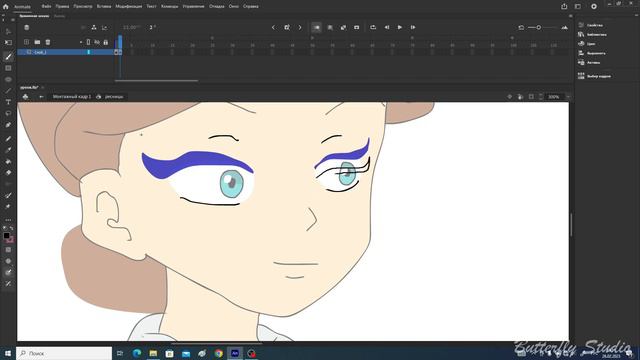Open the Окно menu

click(x=233, y=7)
